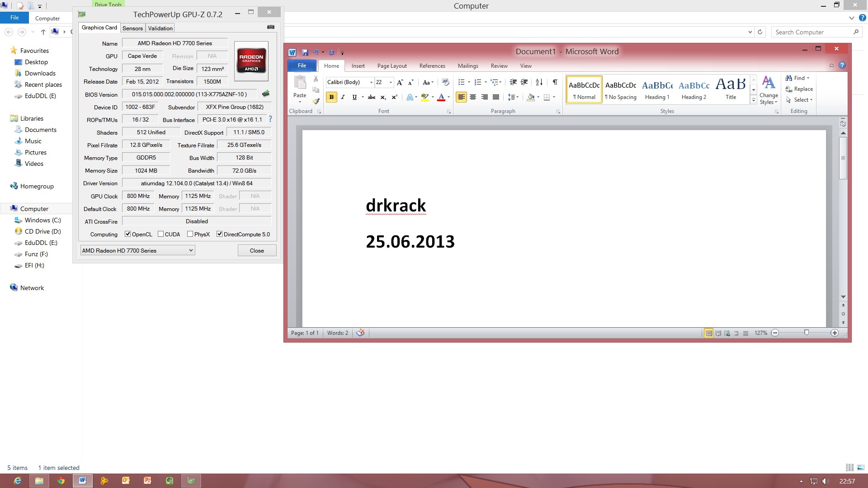Viewport: 868px width, 488px height.
Task: Apply No Spacing style
Action: [x=620, y=90]
